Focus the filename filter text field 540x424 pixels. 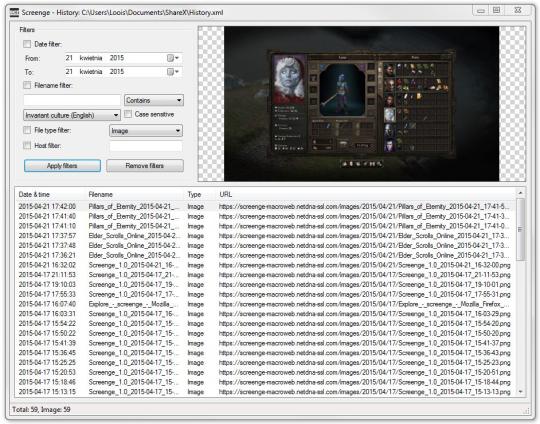pyautogui.click(x=72, y=100)
